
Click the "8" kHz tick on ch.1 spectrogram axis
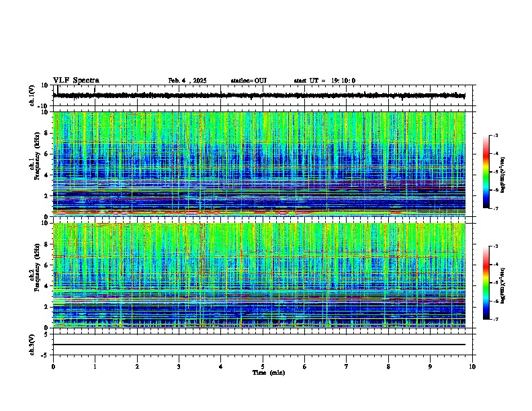coord(47,133)
